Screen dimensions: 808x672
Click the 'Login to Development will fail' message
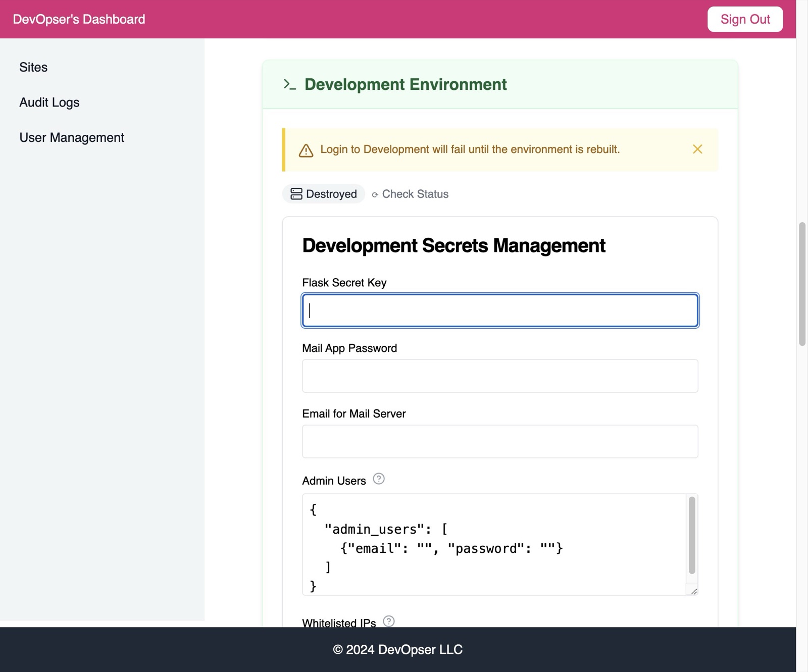click(470, 149)
